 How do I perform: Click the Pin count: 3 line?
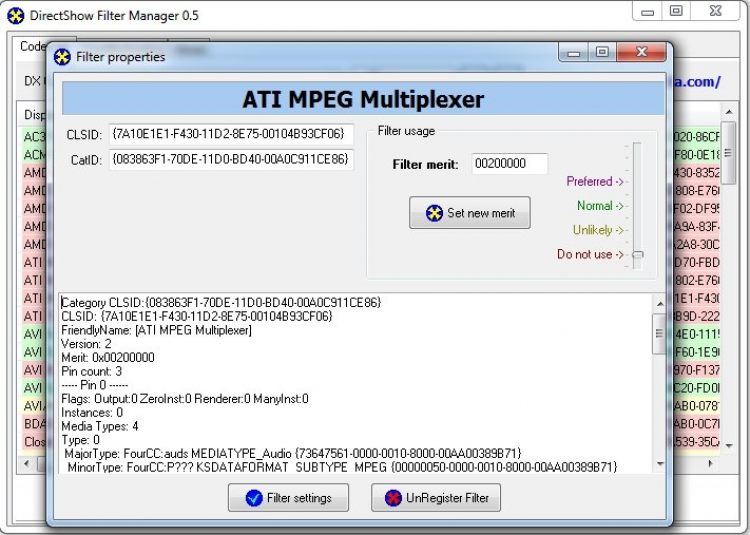click(x=91, y=371)
